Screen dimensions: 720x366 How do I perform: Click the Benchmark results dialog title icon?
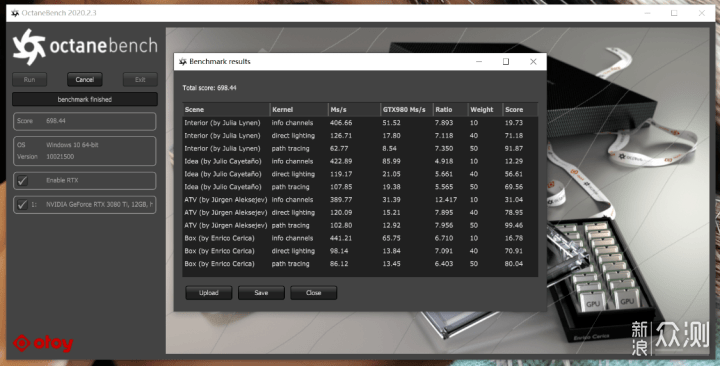point(183,62)
